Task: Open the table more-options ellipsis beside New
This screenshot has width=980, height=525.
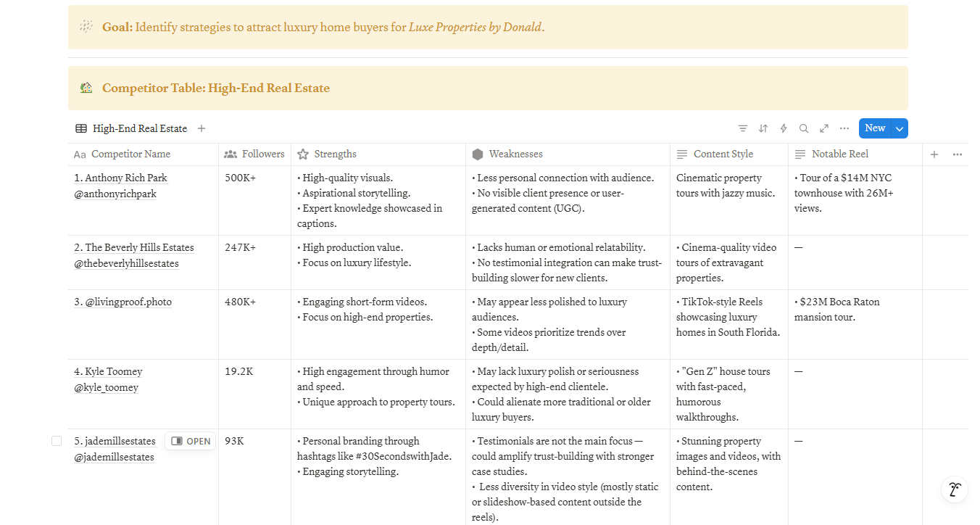Action: [x=844, y=128]
